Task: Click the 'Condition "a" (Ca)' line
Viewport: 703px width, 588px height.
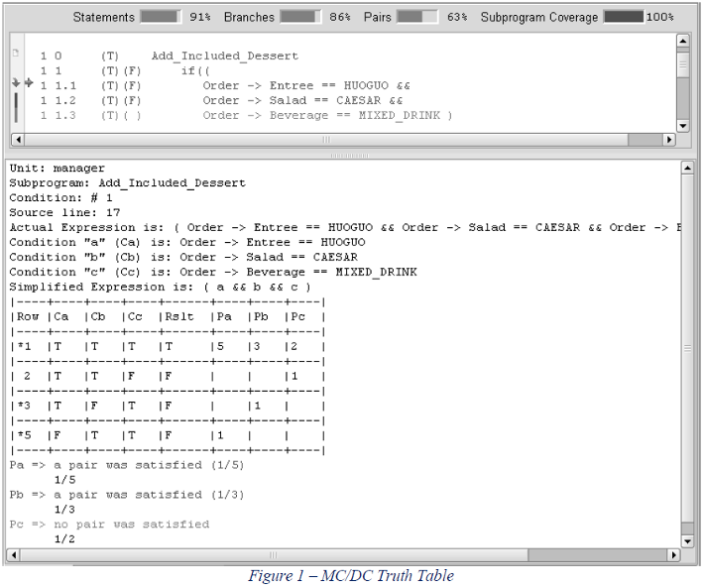Action: pos(187,242)
